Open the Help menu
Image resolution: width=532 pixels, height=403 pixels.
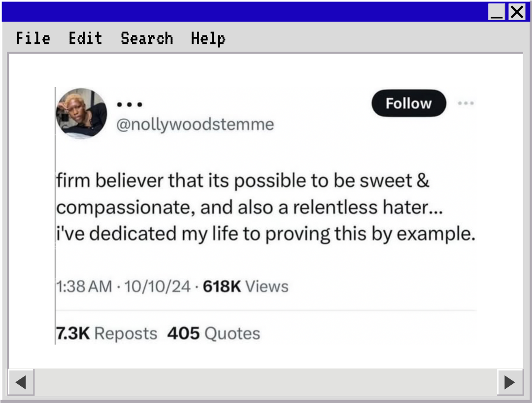tap(208, 38)
